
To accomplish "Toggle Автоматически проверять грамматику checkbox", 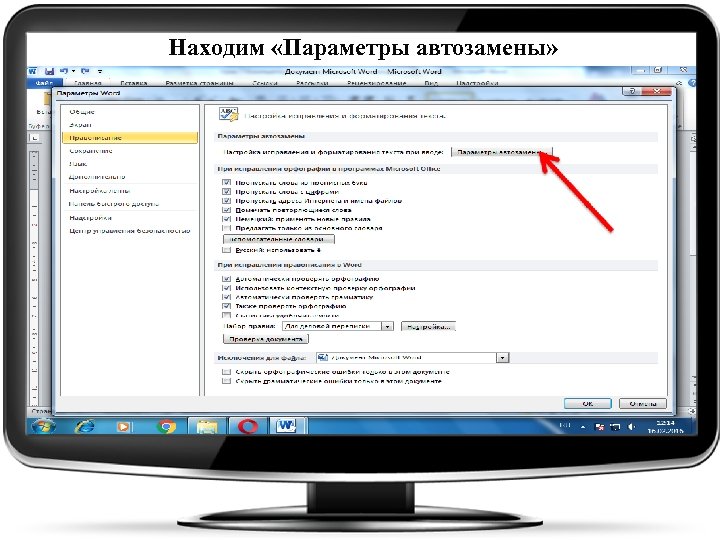I will [x=226, y=297].
